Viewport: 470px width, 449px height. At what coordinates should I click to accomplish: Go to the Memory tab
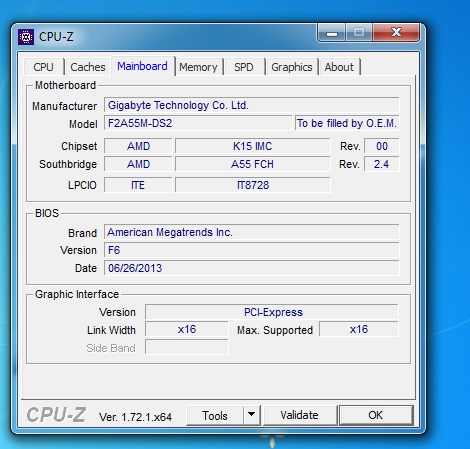click(x=198, y=67)
